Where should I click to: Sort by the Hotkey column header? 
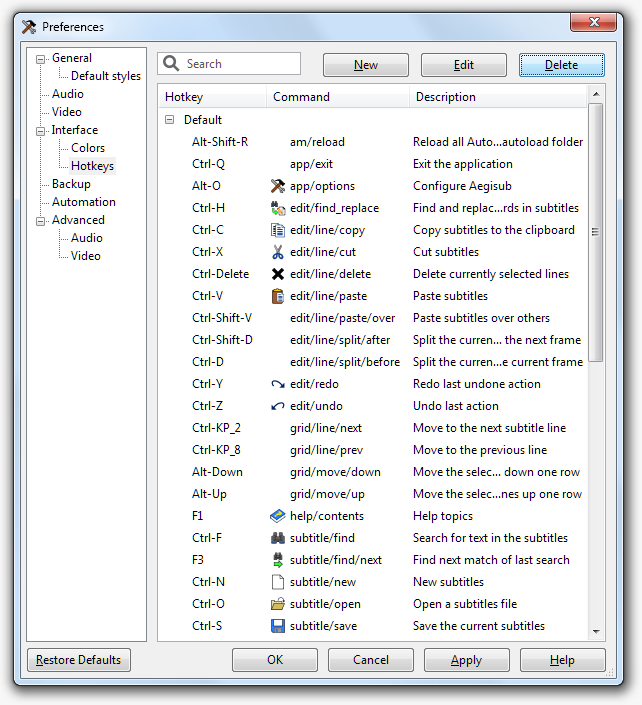coord(212,97)
